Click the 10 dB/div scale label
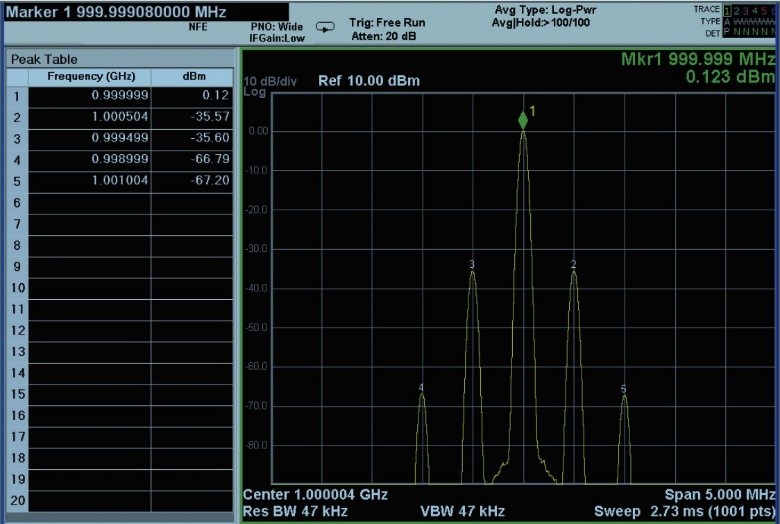This screenshot has height=524, width=780. (270, 82)
